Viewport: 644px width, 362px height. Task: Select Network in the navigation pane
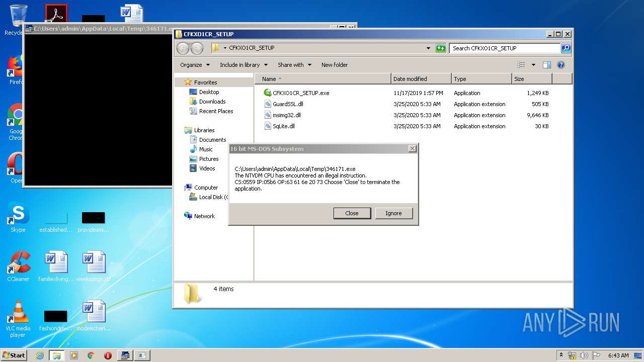204,216
